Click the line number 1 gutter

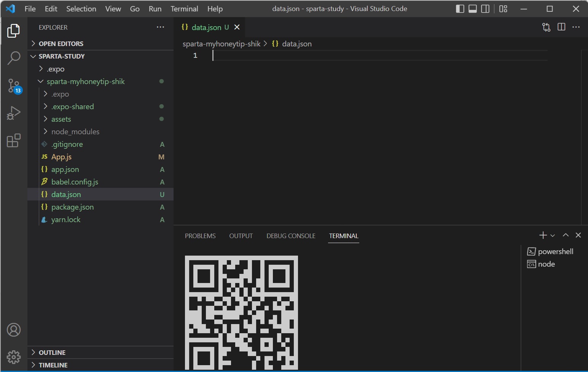(x=195, y=56)
